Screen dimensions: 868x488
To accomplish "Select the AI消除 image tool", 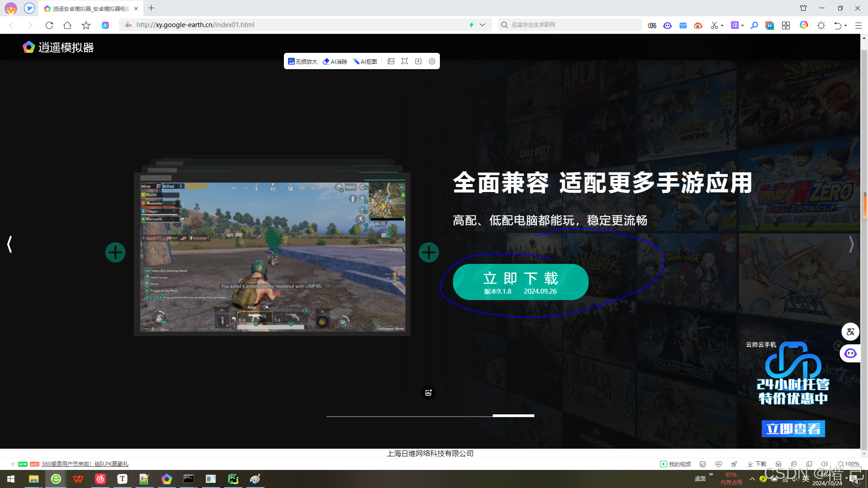I will [x=335, y=61].
